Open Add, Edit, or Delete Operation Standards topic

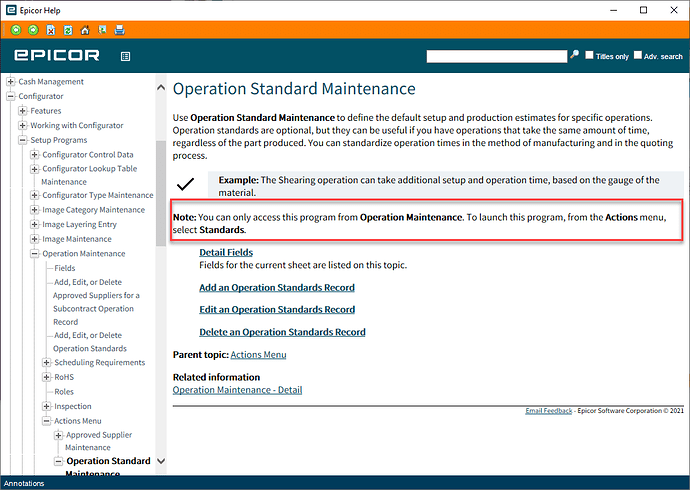coord(90,342)
